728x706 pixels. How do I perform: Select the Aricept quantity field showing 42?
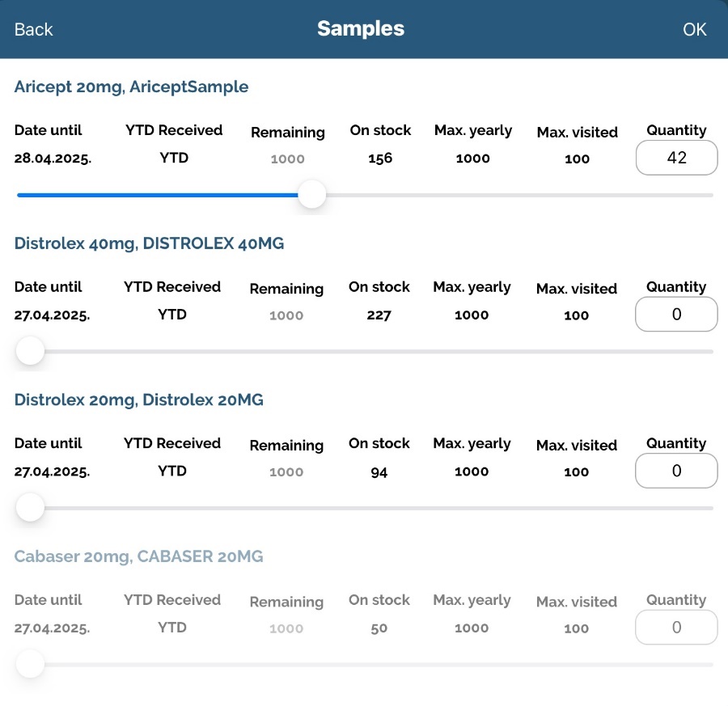point(676,158)
